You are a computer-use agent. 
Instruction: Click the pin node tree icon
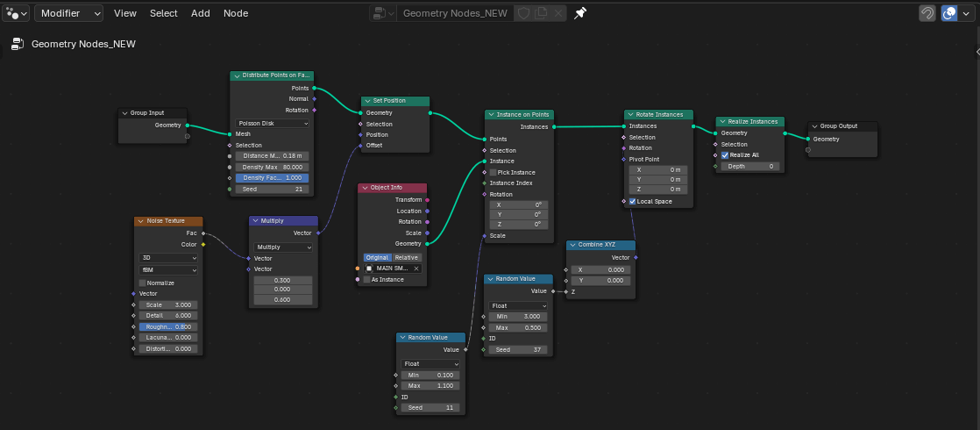point(579,13)
